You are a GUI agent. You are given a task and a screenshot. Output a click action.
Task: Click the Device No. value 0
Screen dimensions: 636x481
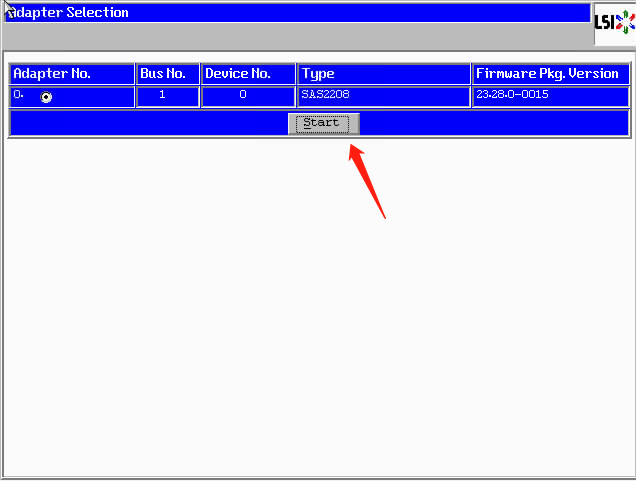click(x=248, y=97)
